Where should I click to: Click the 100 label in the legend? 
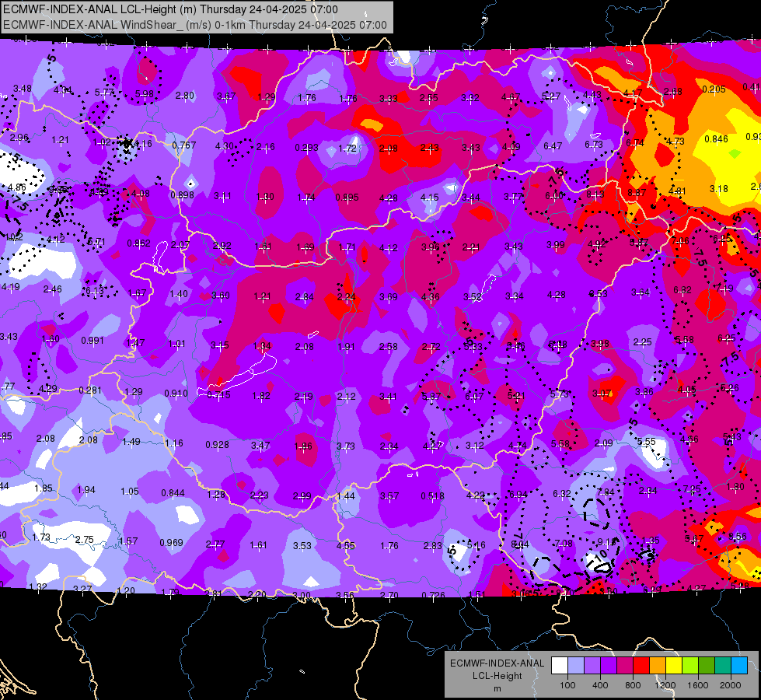pos(567,685)
